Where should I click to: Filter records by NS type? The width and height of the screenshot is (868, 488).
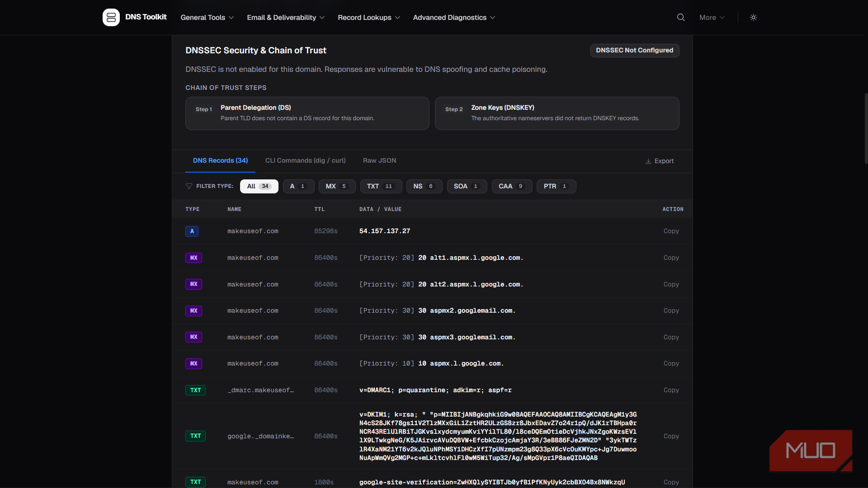424,186
